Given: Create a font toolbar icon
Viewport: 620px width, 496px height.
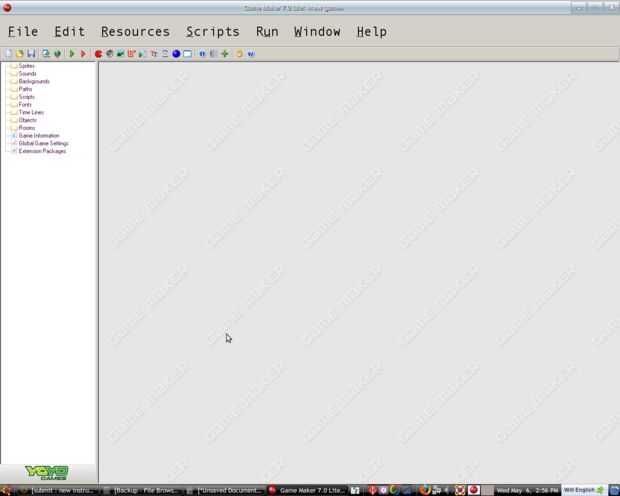Looking at the screenshot, I should pos(154,53).
